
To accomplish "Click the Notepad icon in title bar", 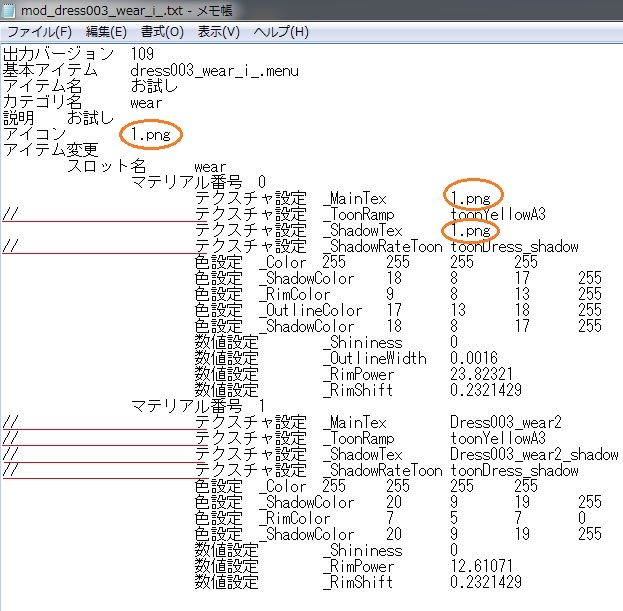I will coord(8,10).
